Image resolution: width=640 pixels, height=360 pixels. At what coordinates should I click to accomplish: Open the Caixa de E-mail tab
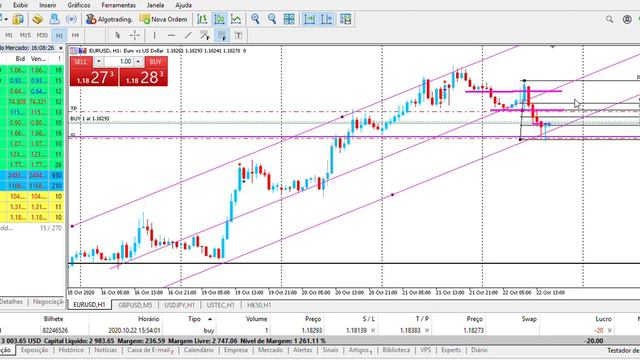pyautogui.click(x=150, y=350)
